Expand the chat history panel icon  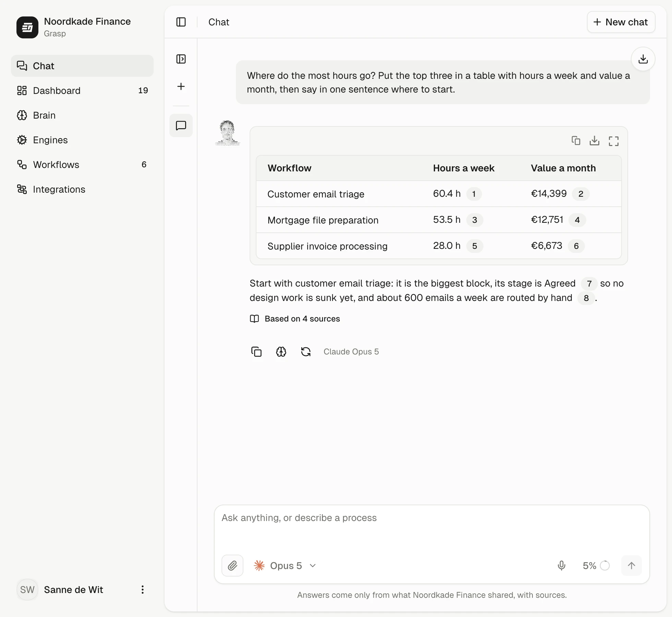(x=181, y=59)
